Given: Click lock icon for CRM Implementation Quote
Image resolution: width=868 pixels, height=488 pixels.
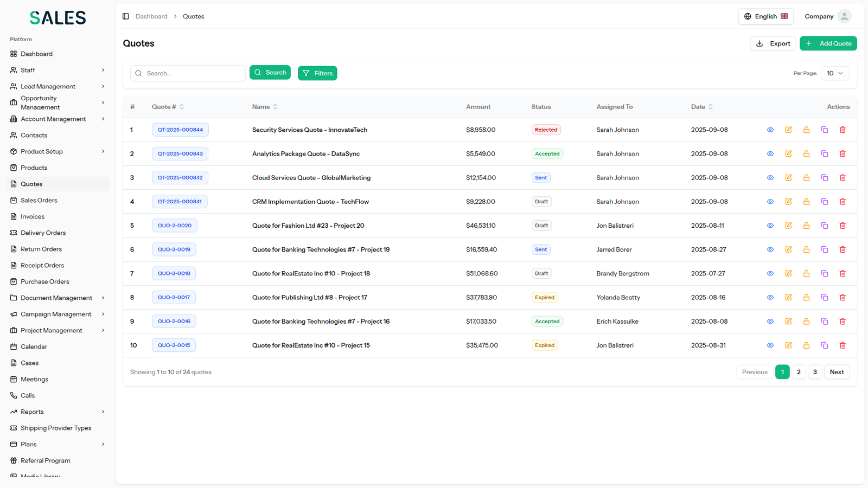Looking at the screenshot, I should point(806,202).
